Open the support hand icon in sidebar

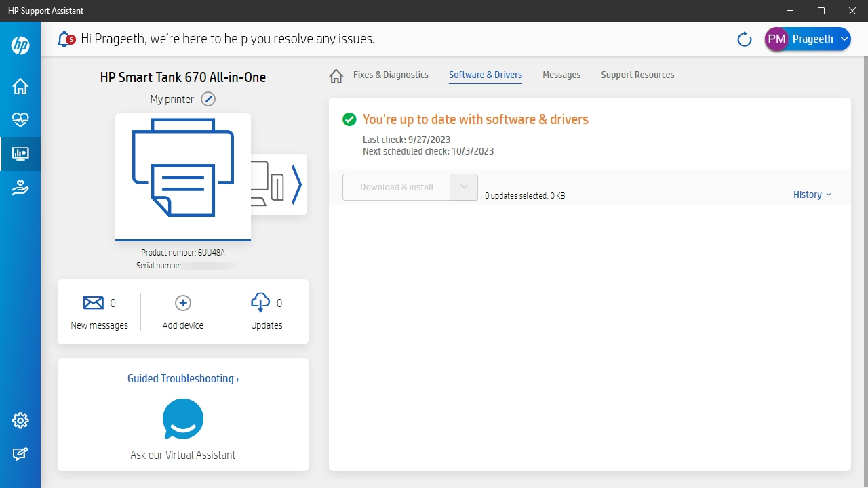pos(20,188)
